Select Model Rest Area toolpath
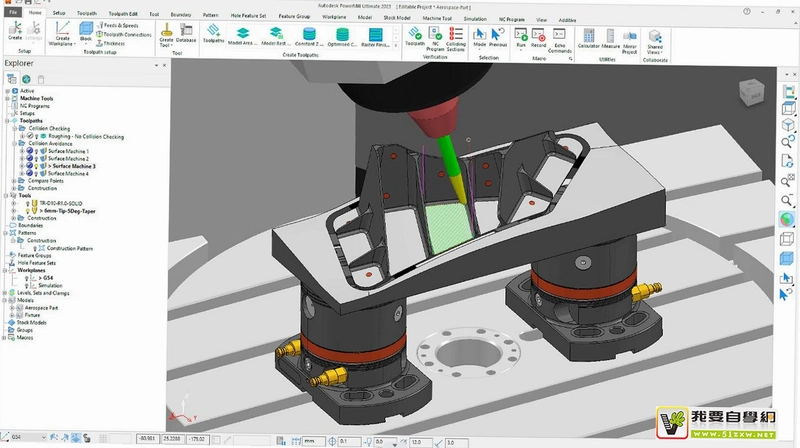The height and width of the screenshot is (448, 800). click(276, 34)
